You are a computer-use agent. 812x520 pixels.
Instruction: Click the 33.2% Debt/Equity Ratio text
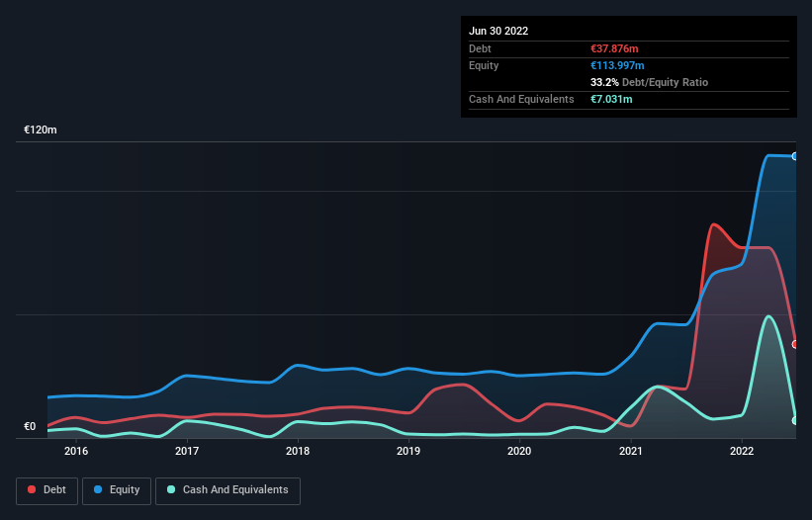coord(650,82)
